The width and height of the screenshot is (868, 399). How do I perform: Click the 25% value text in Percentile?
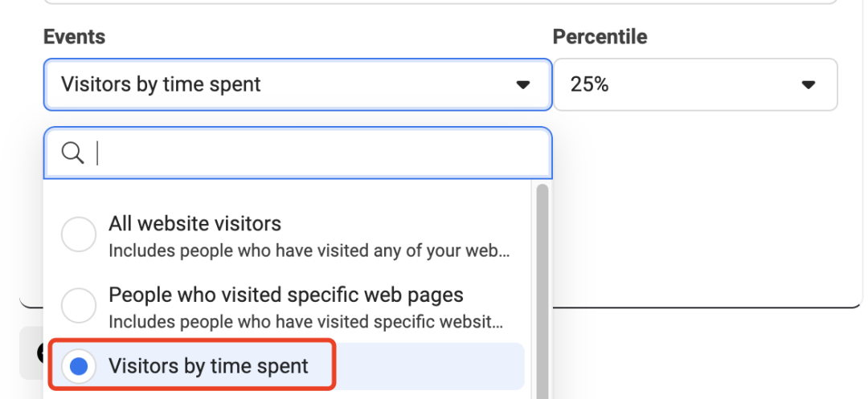coord(589,84)
